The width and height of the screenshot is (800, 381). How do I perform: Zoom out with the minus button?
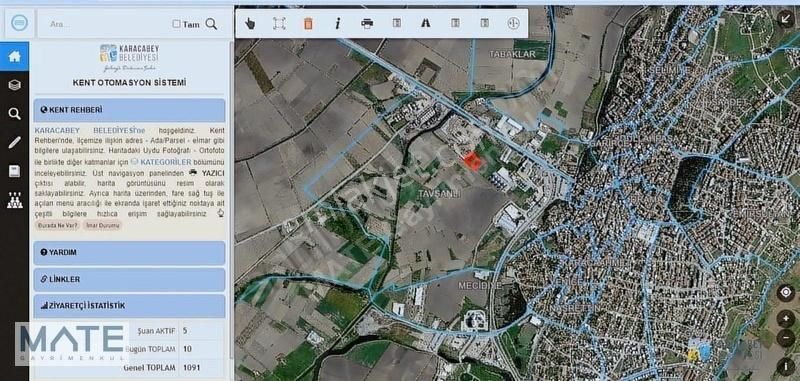pos(786,338)
